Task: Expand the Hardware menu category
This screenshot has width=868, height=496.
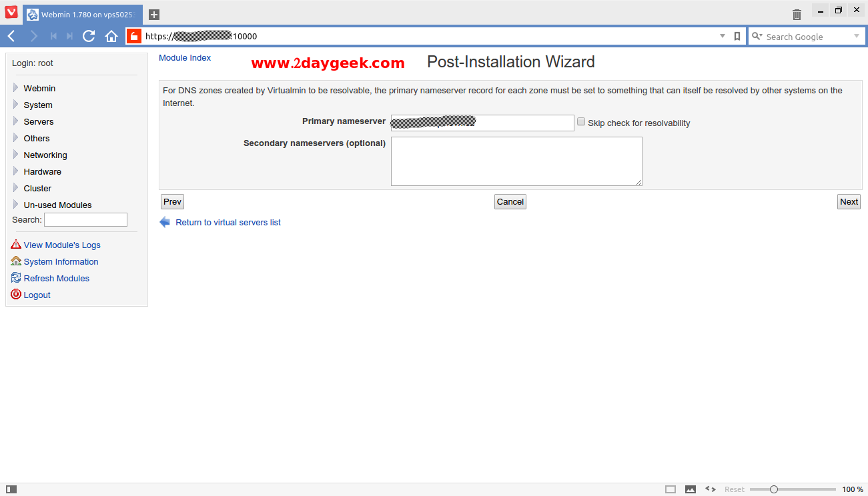Action: (42, 171)
